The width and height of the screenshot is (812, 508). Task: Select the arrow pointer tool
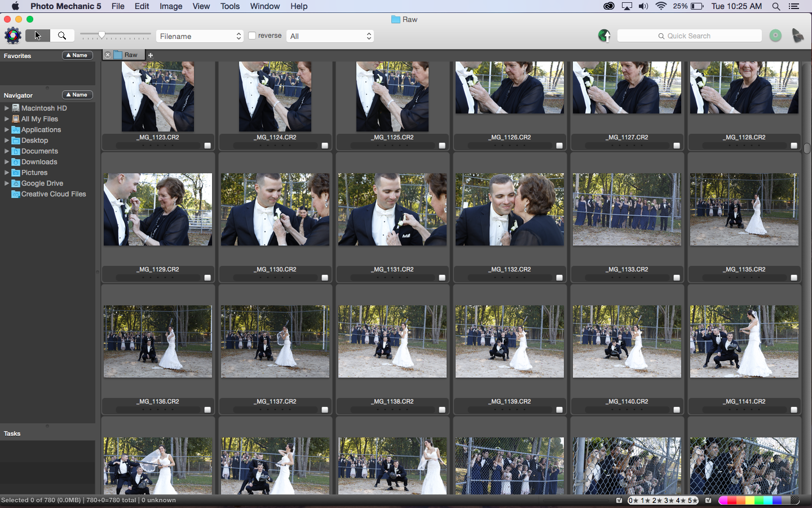coord(38,36)
